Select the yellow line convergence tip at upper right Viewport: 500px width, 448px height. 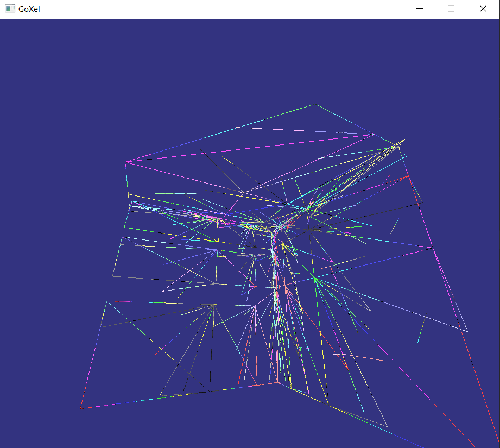point(403,140)
